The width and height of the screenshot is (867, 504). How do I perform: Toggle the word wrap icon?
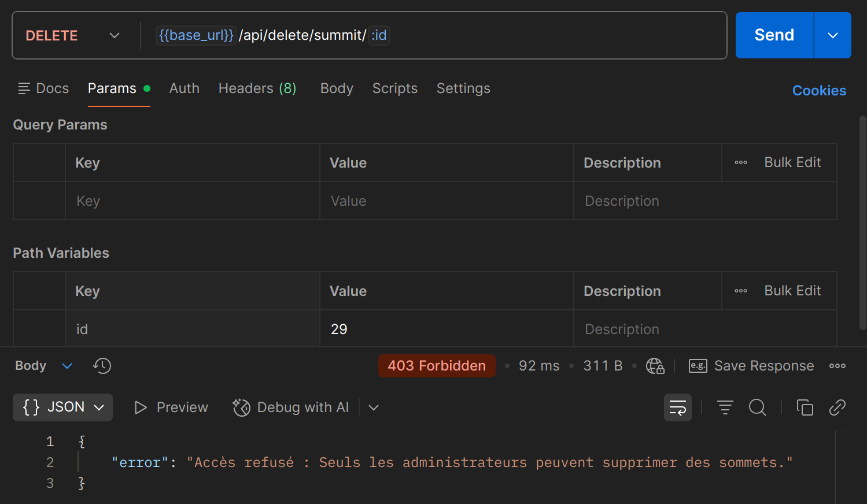click(x=678, y=407)
